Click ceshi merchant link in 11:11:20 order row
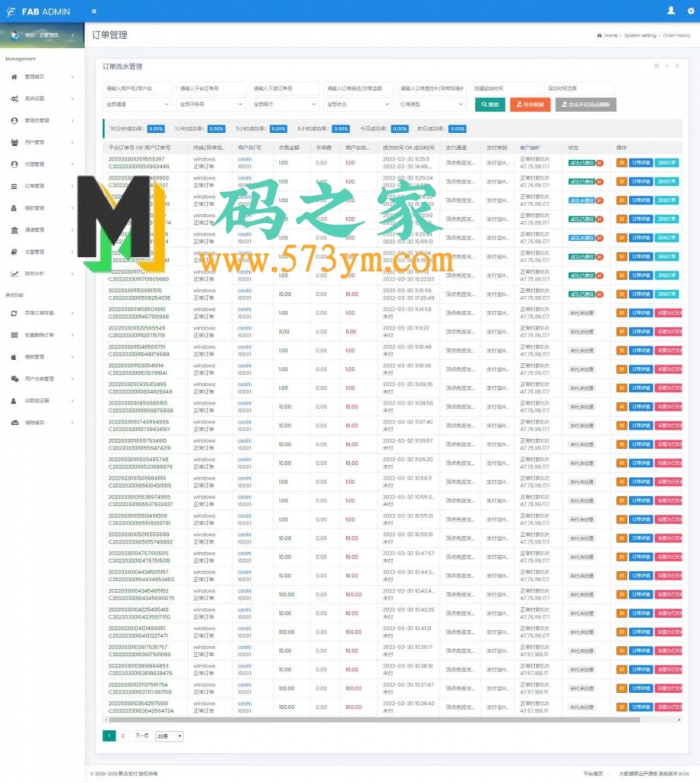Viewport: 700px width, 783px height. pos(245,328)
